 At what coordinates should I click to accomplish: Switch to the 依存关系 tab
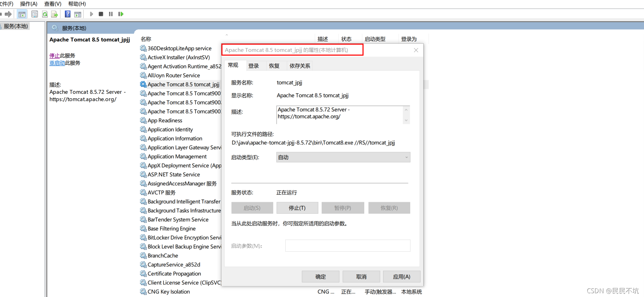(300, 66)
